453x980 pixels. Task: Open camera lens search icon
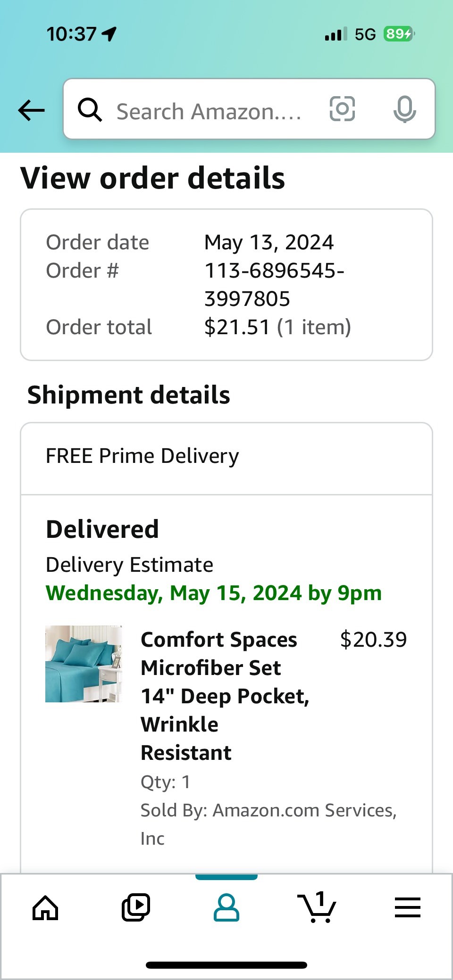(x=342, y=109)
